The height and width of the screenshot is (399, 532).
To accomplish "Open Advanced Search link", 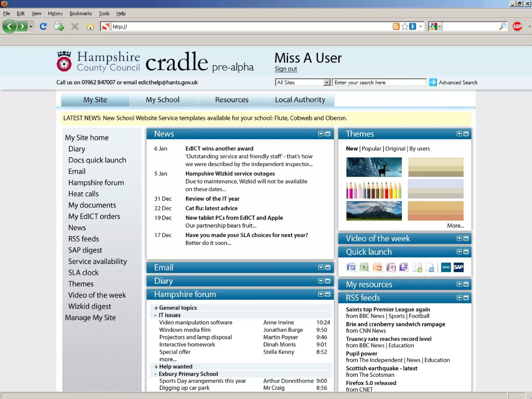I will click(x=458, y=83).
